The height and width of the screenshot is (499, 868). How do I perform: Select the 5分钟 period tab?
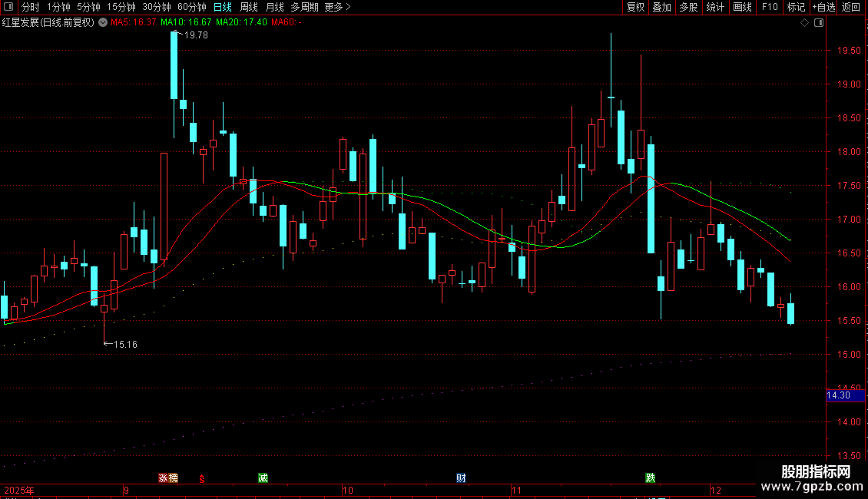click(x=88, y=7)
